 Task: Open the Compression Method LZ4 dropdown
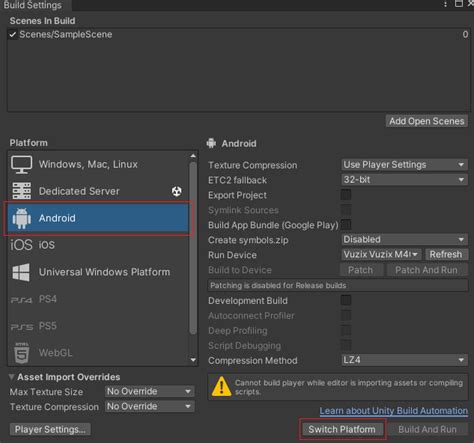pyautogui.click(x=404, y=360)
